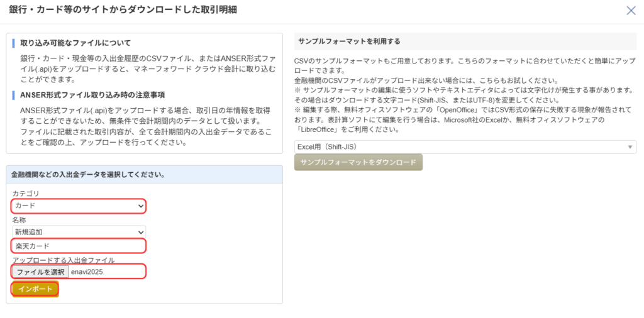
Task: Close the transaction import dialog
Action: (x=631, y=10)
